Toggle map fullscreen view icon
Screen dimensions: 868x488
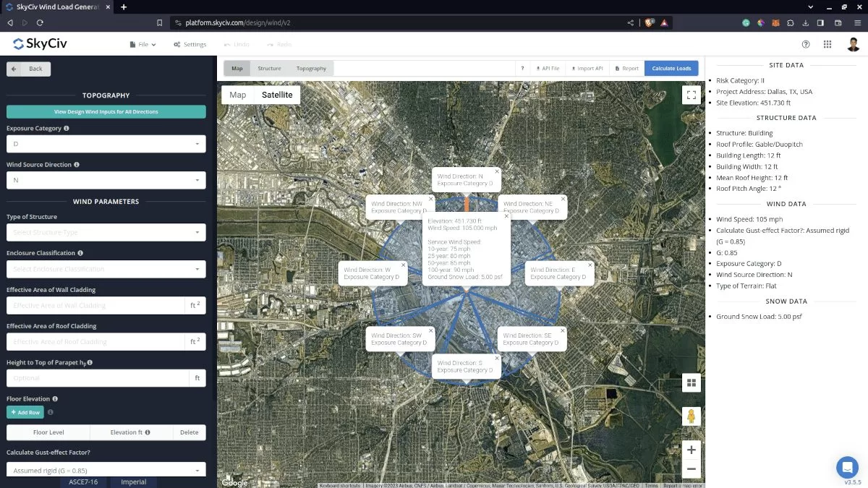tap(691, 95)
